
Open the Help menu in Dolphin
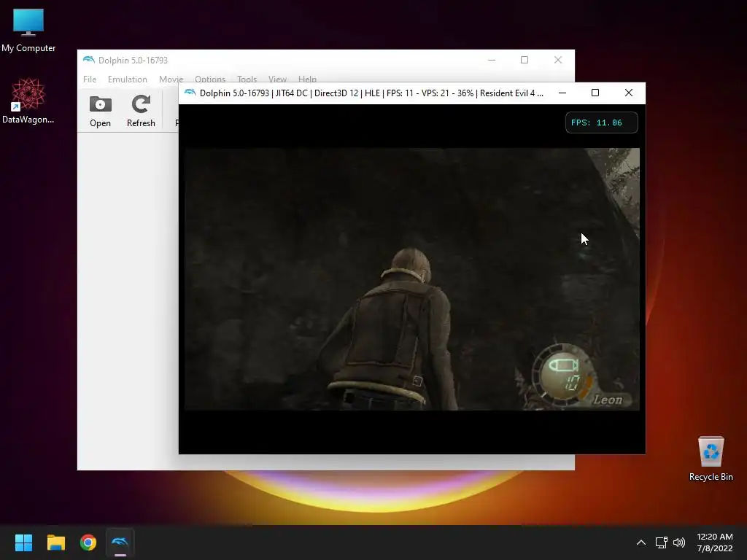(x=307, y=79)
